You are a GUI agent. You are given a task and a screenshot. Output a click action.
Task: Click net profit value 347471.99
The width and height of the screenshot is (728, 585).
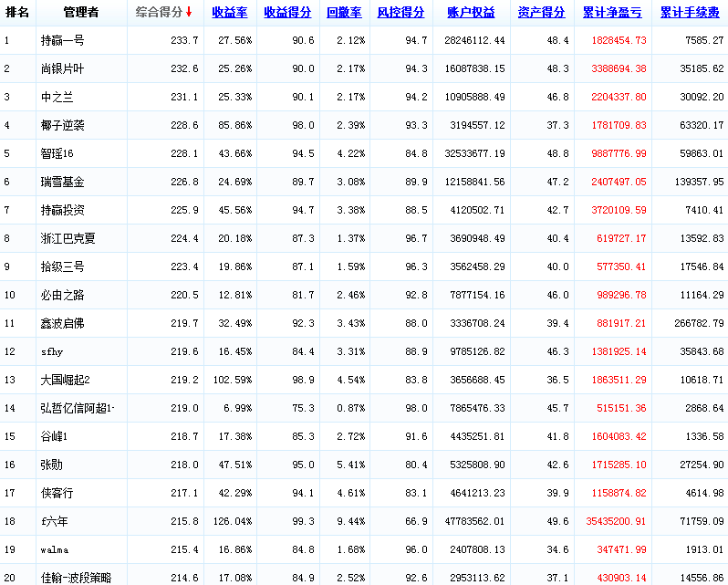(x=621, y=550)
